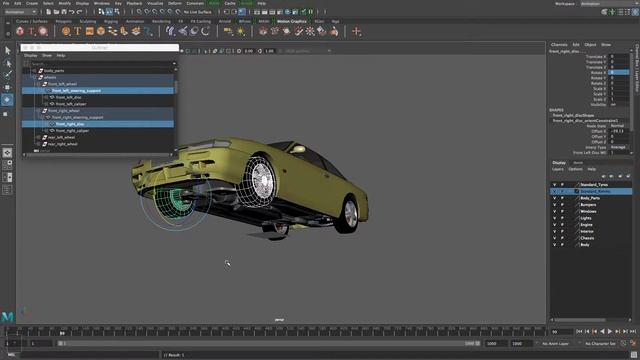
Task: Open the Outliner search dropdown arrow
Action: click(174, 64)
